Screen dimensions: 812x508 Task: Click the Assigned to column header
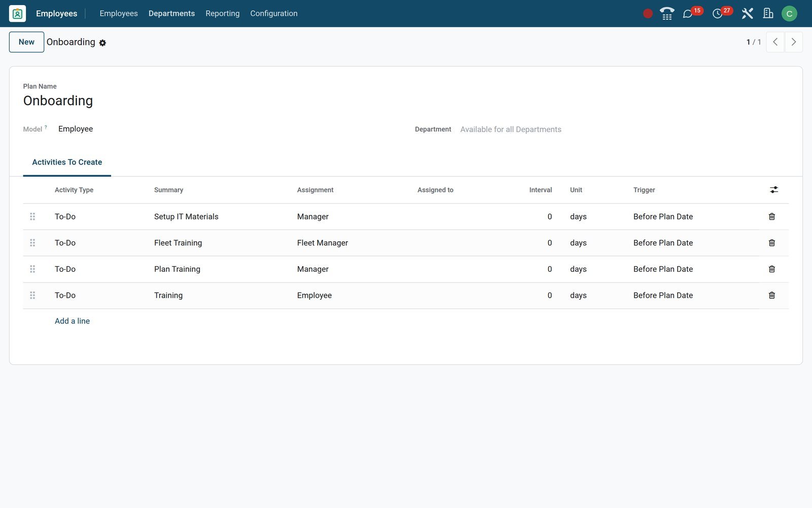(435, 190)
